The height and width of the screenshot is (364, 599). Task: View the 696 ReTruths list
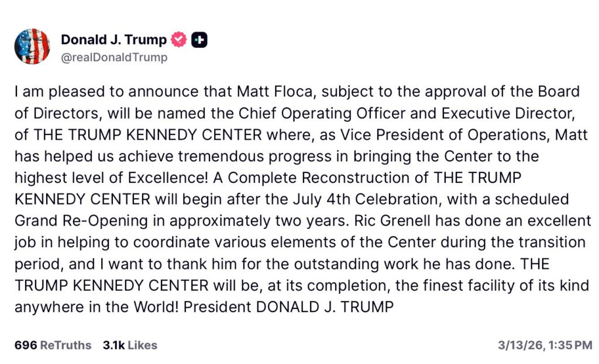pyautogui.click(x=53, y=345)
